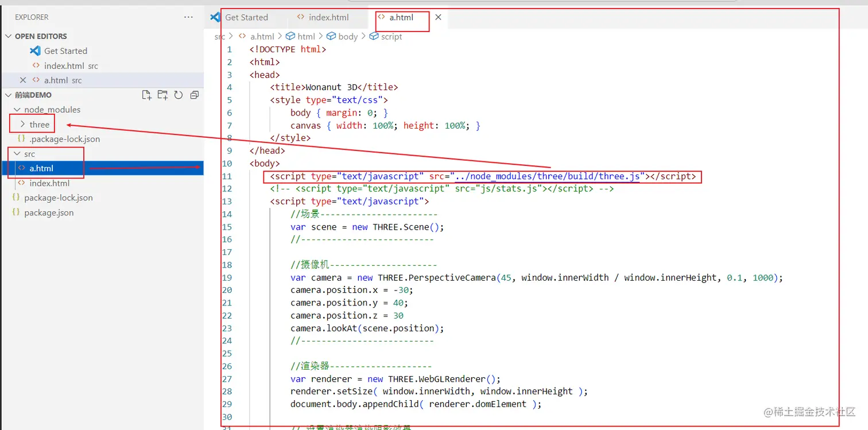Click line number 11 in gutter
Image resolution: width=868 pixels, height=430 pixels.
click(x=227, y=176)
